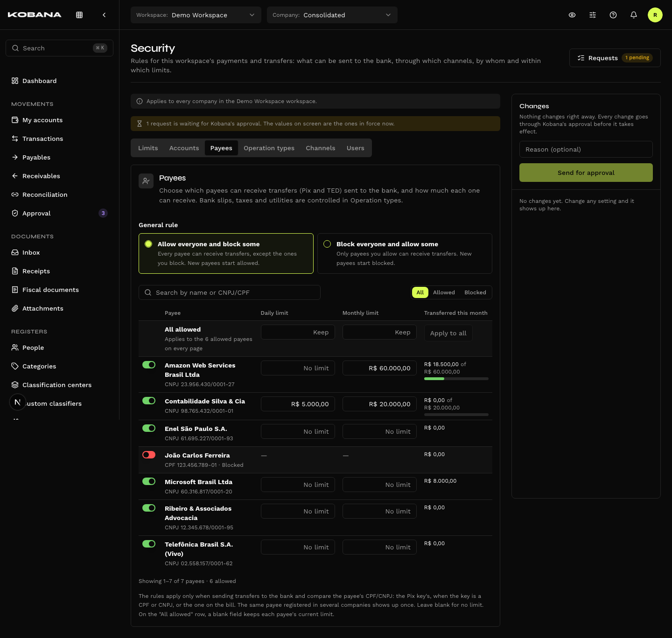Toggle the eye visibility icon in top bar
Image resolution: width=672 pixels, height=638 pixels.
pos(572,15)
